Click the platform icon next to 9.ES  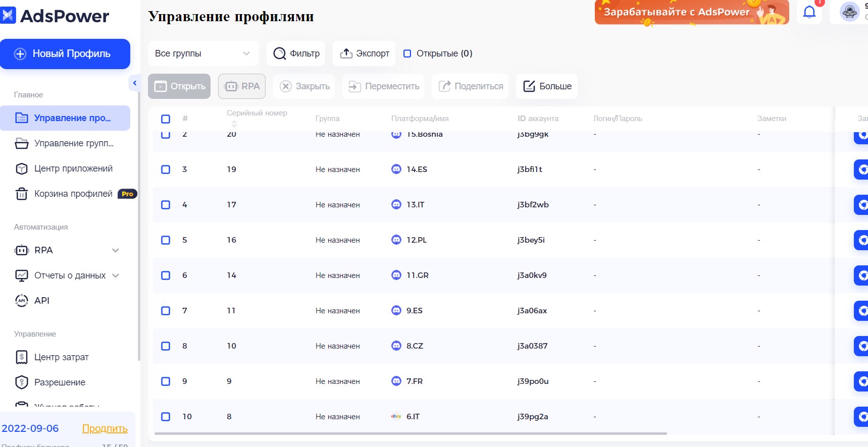[x=396, y=310]
